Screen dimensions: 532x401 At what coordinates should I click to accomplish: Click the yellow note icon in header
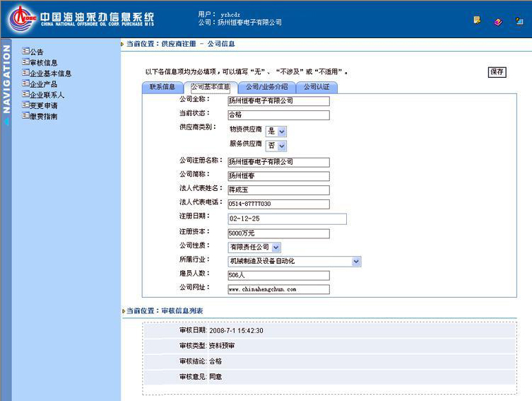[x=477, y=21]
